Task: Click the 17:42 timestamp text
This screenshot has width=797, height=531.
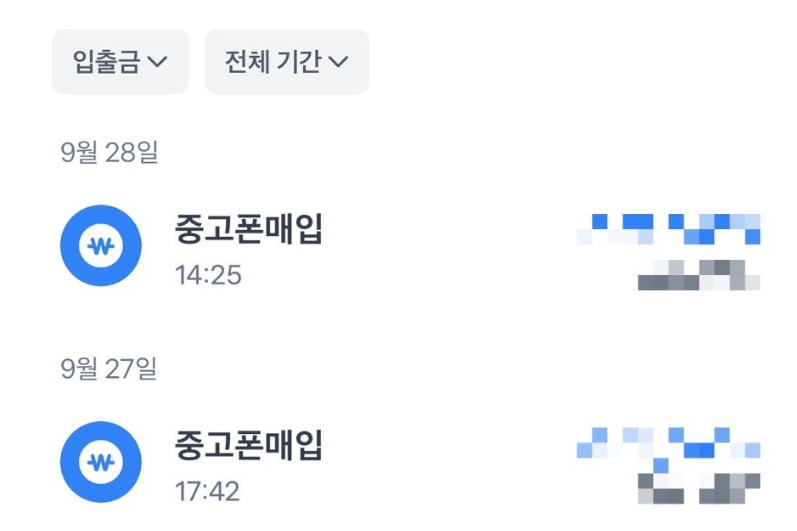Action: (207, 491)
